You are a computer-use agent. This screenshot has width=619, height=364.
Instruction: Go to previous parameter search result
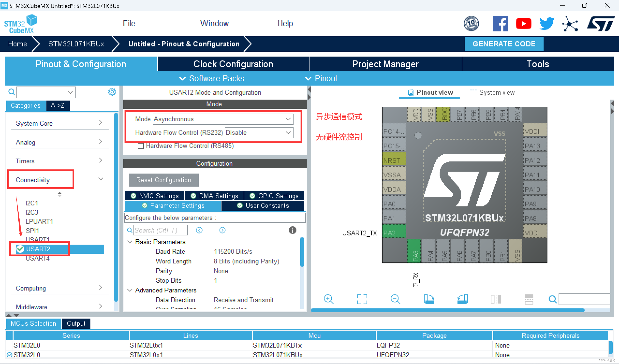point(199,230)
